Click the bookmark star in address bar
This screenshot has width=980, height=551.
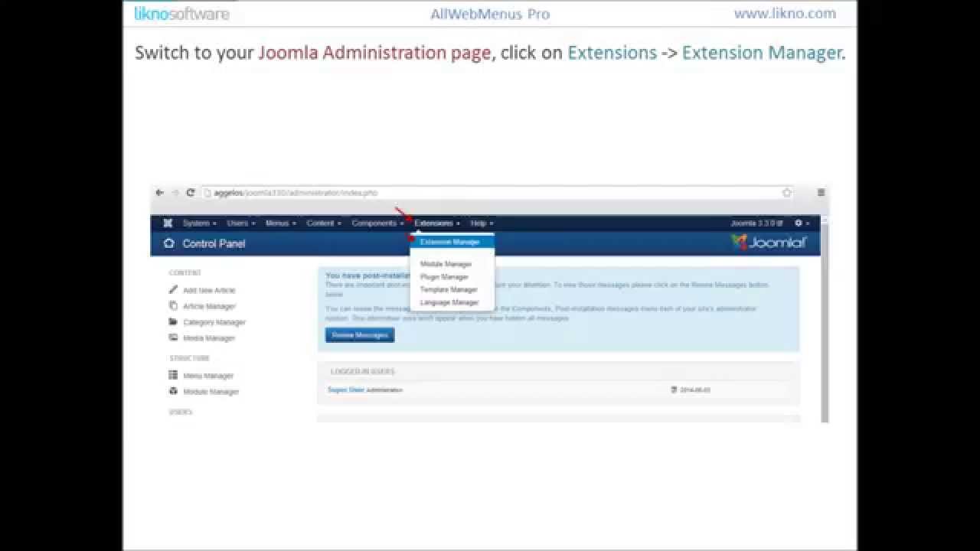pos(786,193)
